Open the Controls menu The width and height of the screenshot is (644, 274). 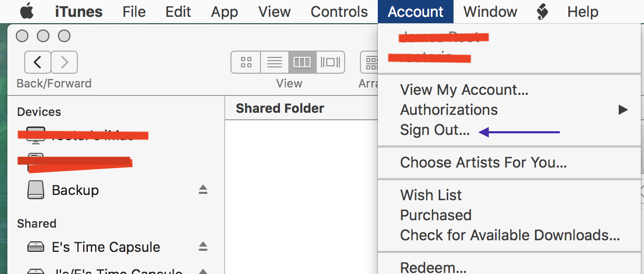coord(339,12)
